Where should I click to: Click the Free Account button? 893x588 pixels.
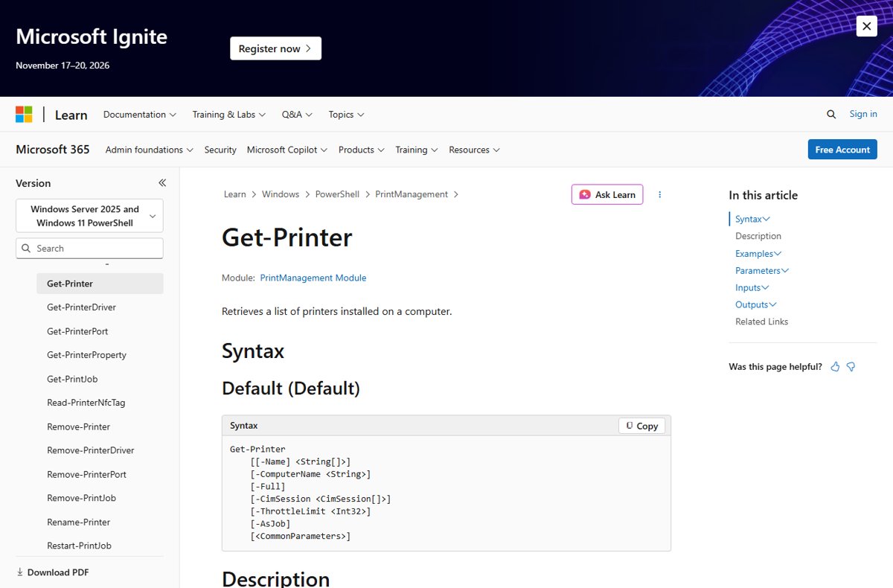pyautogui.click(x=842, y=150)
